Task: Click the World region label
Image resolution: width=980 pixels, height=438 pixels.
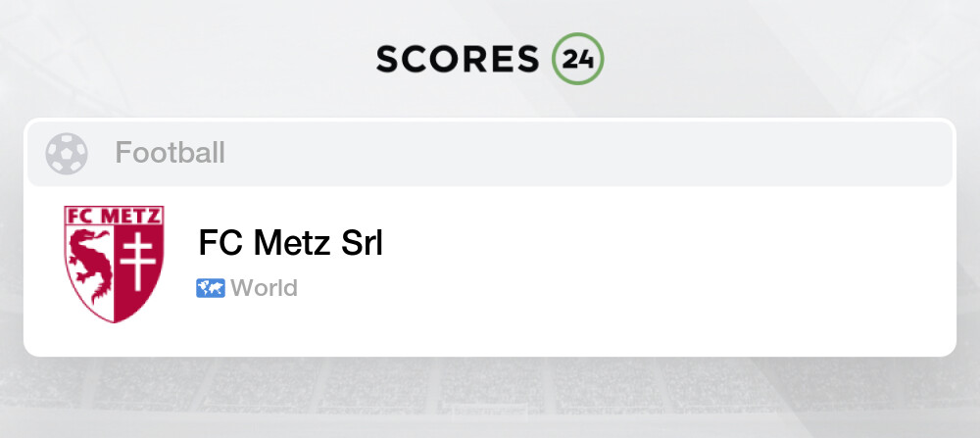Action: pos(264,288)
